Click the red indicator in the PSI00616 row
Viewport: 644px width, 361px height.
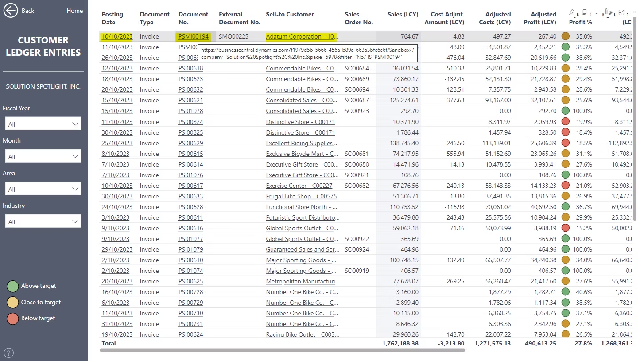[565, 228]
